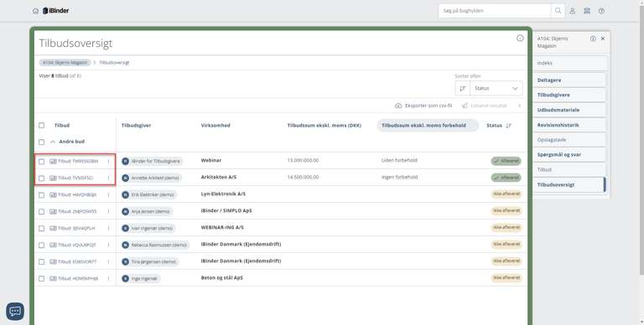Screen dimensions: 644x325
Task: Click Tilbudssum ekskl. moms forbehold header
Action: click(428, 126)
